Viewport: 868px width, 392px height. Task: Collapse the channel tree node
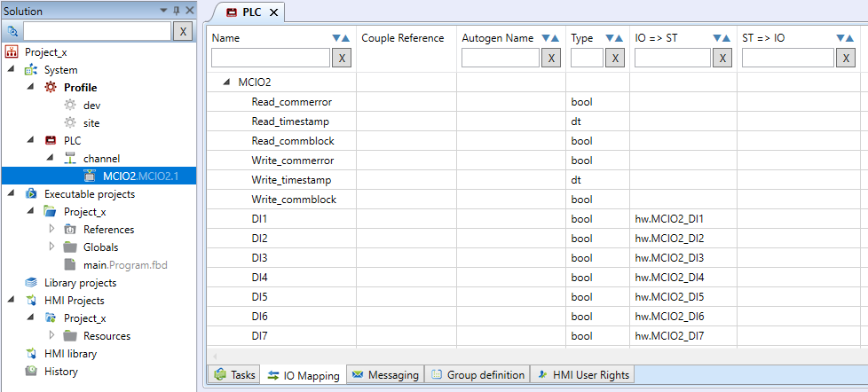pyautogui.click(x=51, y=158)
